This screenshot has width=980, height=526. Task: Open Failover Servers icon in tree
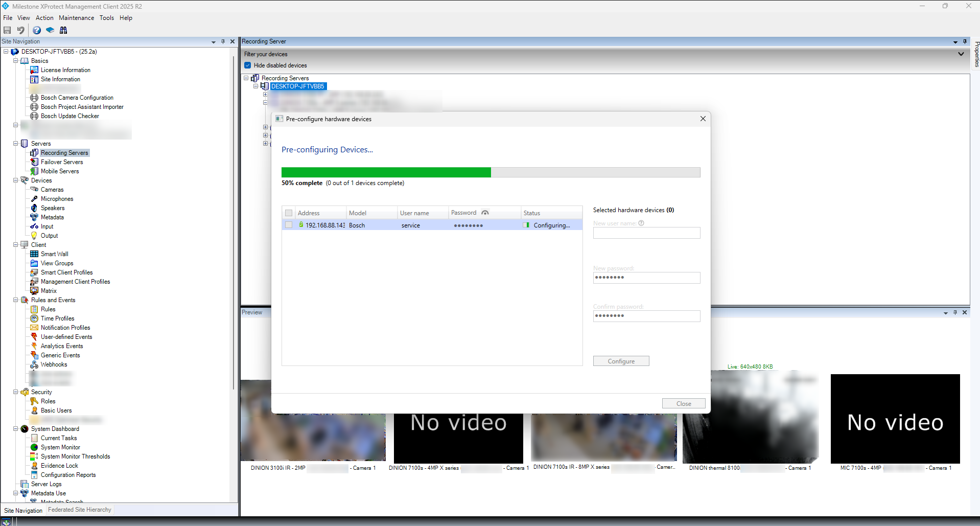click(x=34, y=162)
